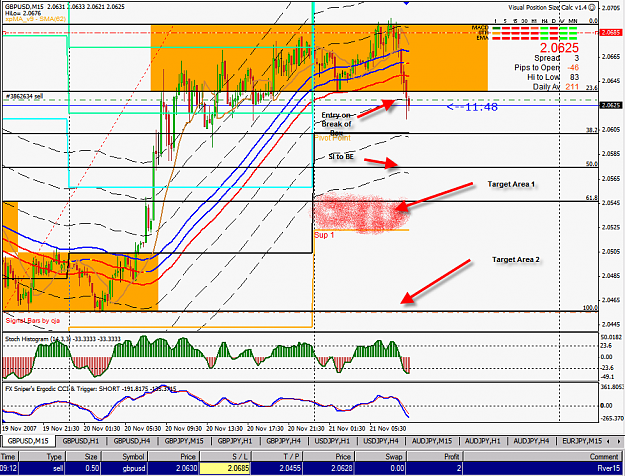Open the USDJPY,H1 chart tab

click(332, 441)
